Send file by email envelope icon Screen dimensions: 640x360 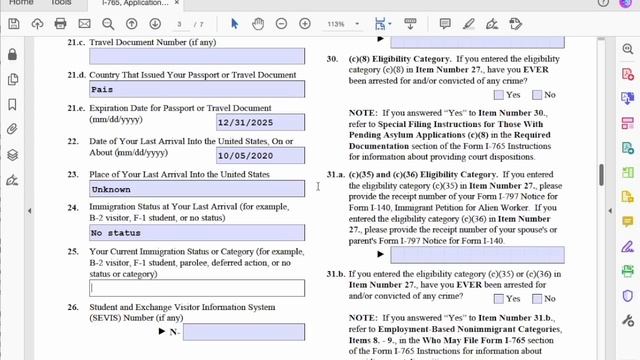(x=84, y=24)
